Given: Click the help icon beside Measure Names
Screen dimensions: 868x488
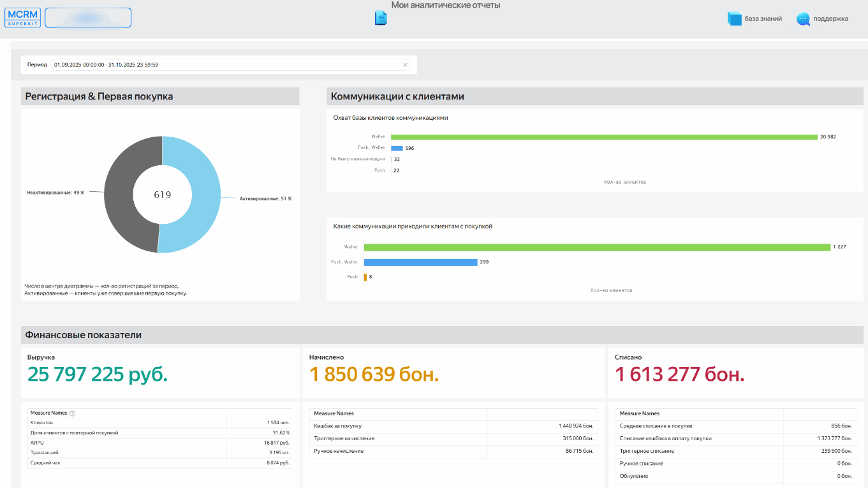Looking at the screenshot, I should coord(72,413).
